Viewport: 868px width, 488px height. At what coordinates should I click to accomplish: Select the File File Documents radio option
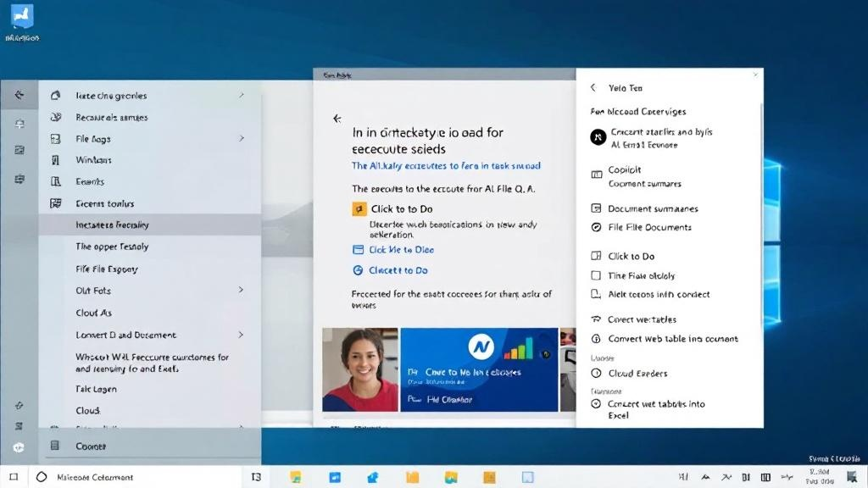(596, 227)
